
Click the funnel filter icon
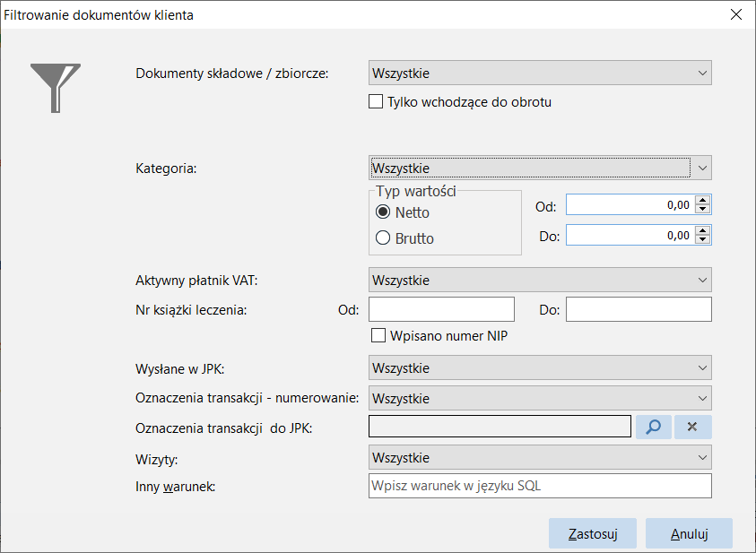pyautogui.click(x=56, y=88)
